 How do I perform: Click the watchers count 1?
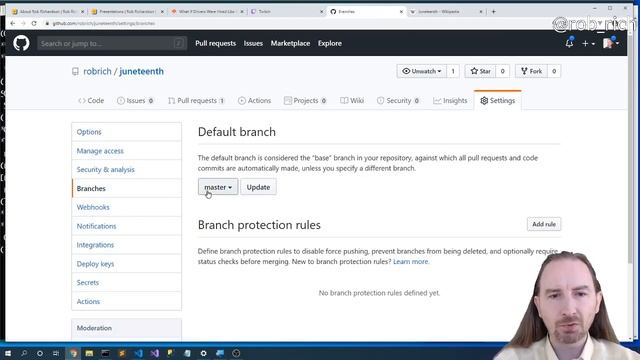pyautogui.click(x=453, y=71)
